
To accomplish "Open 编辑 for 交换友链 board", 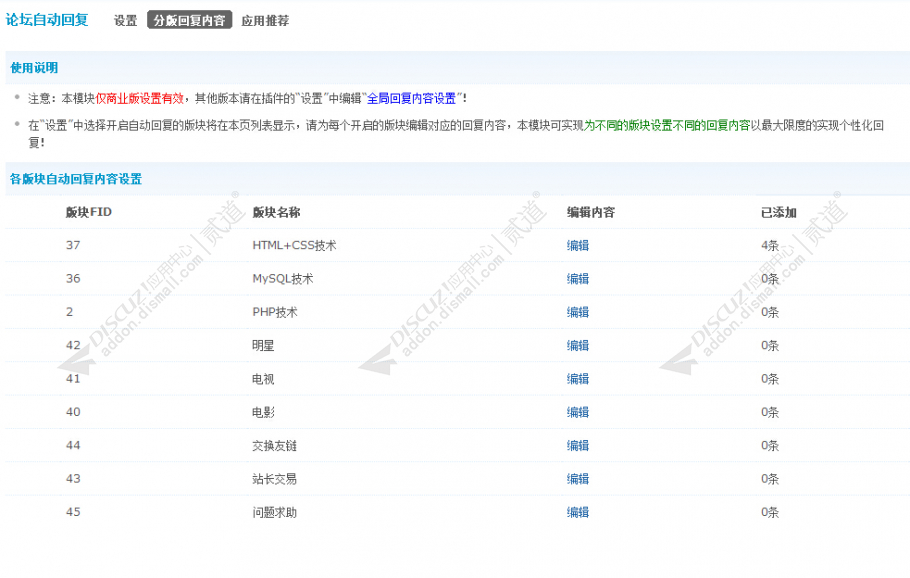I will (577, 446).
